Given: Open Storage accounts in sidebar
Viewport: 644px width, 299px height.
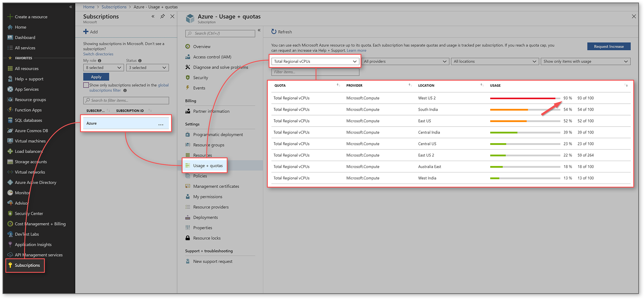Looking at the screenshot, I should click(31, 162).
